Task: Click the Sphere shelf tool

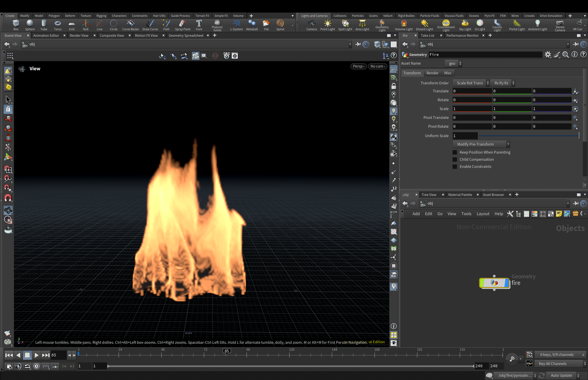Action: click(30, 25)
